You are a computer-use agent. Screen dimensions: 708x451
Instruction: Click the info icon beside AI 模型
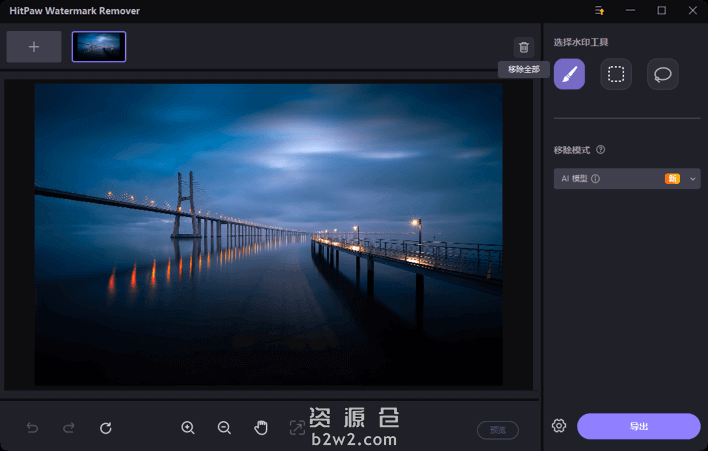[595, 179]
